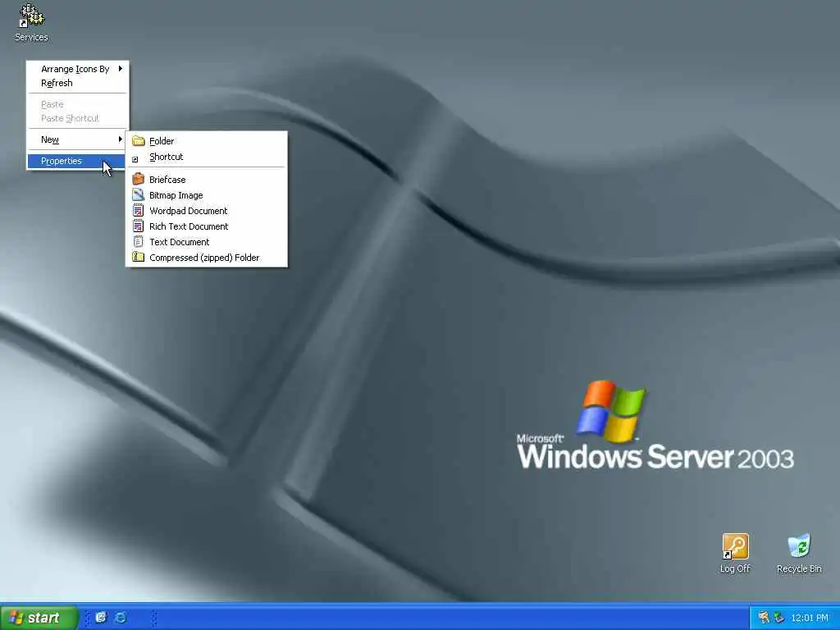Click the second system tray icon near clock
This screenshot has height=630, width=840.
(779, 618)
